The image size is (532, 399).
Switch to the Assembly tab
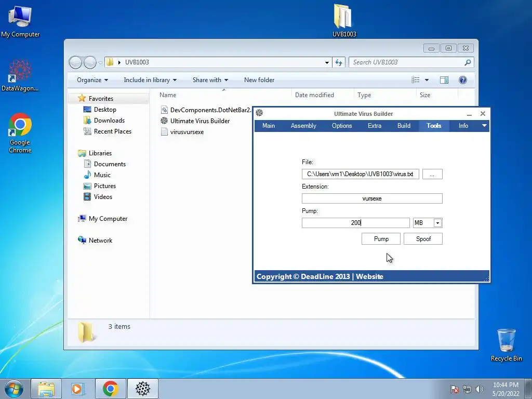point(303,126)
